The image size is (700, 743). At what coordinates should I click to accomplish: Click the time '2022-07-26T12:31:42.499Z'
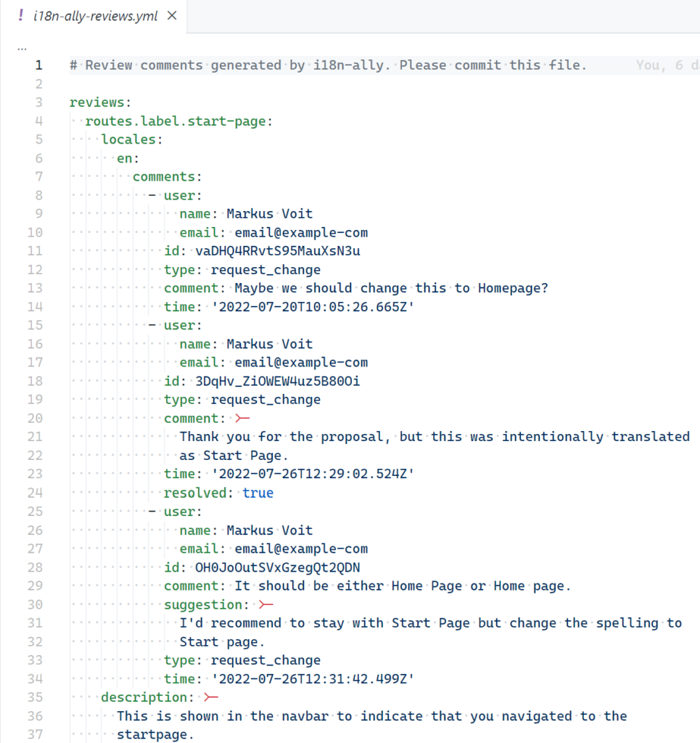313,678
